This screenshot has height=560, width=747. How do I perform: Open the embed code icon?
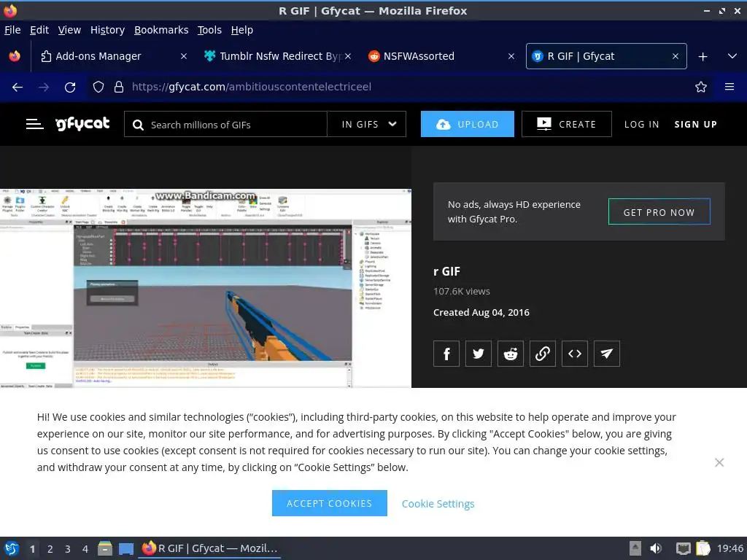pos(575,354)
